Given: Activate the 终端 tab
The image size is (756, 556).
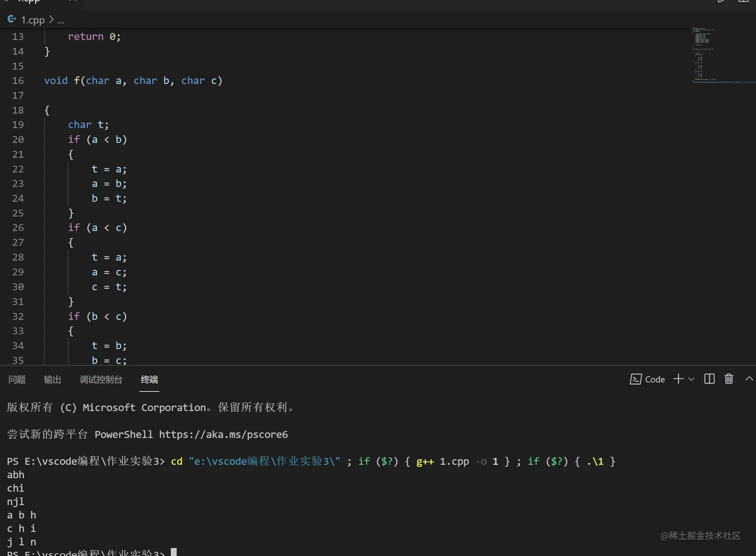Looking at the screenshot, I should 149,379.
